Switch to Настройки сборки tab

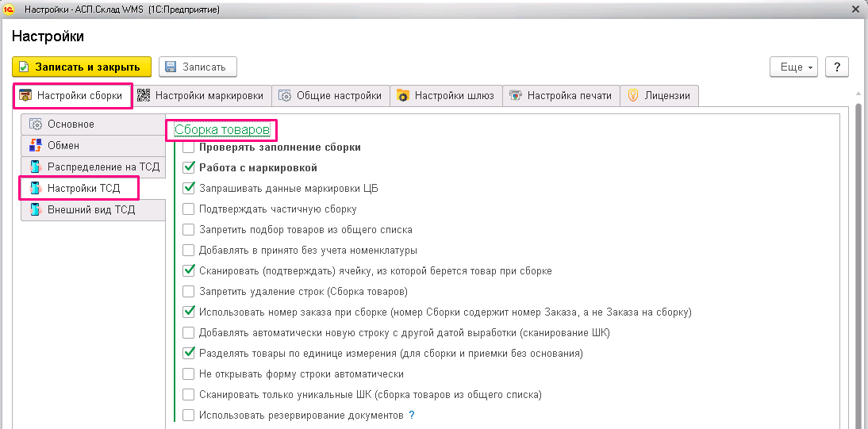pyautogui.click(x=72, y=96)
